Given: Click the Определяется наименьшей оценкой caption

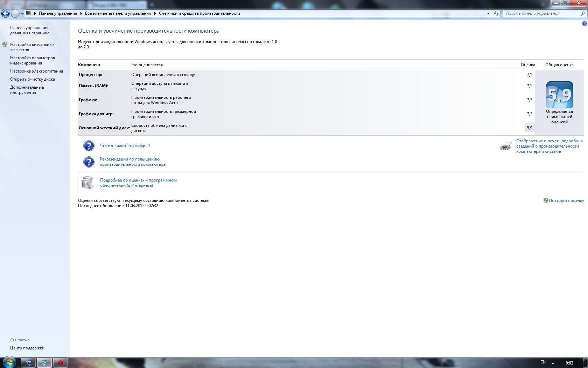Looking at the screenshot, I should click(559, 117).
